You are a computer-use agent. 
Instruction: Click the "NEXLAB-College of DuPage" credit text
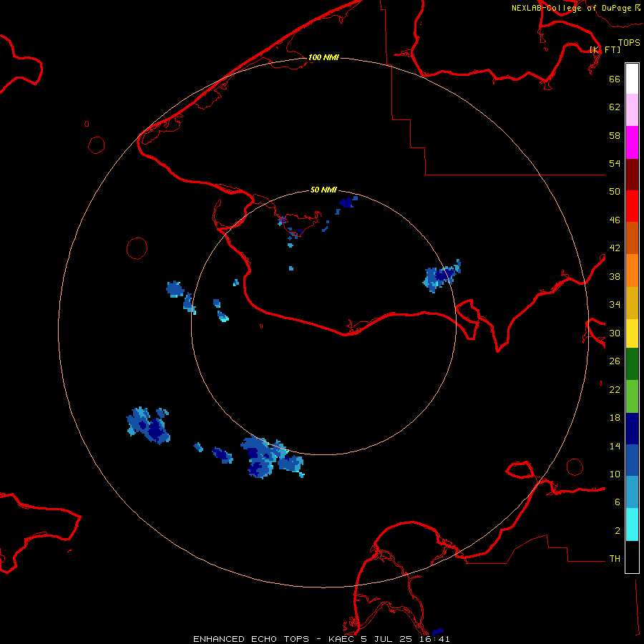(x=571, y=8)
